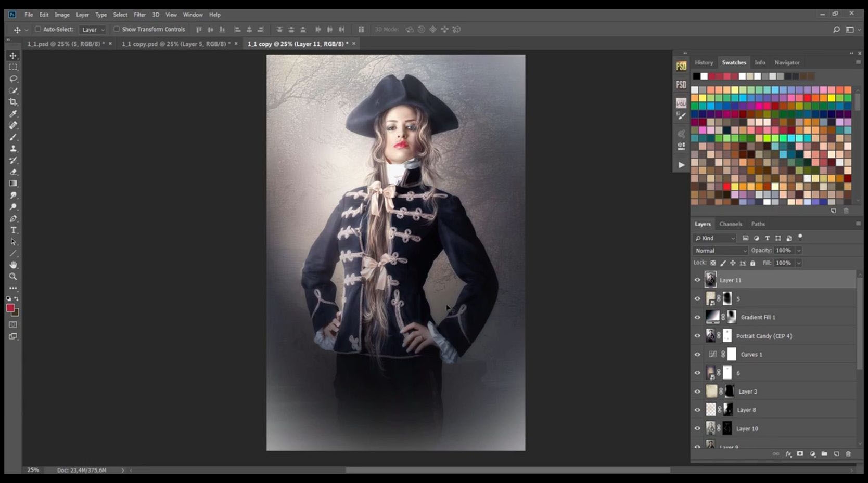The image size is (868, 483).
Task: Open the Image menu
Action: [x=62, y=15]
